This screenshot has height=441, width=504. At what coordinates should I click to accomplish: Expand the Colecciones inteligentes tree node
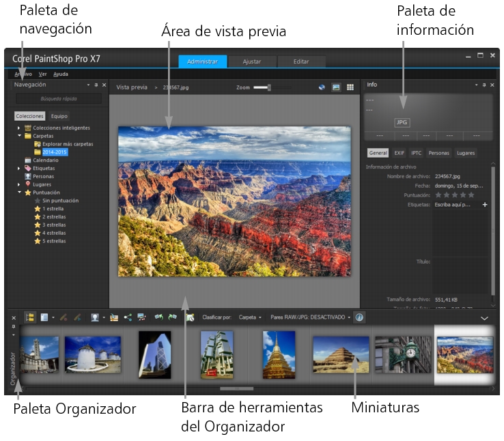click(19, 128)
